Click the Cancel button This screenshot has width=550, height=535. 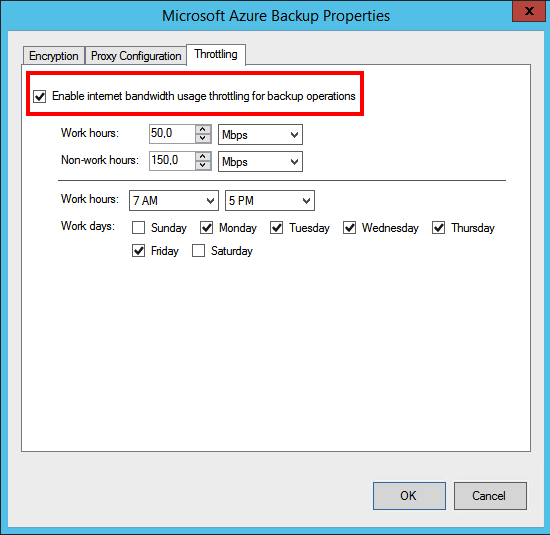(490, 496)
